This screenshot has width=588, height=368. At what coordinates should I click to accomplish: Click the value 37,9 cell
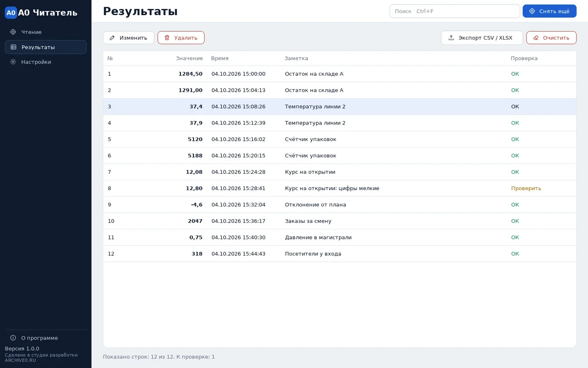click(x=196, y=123)
